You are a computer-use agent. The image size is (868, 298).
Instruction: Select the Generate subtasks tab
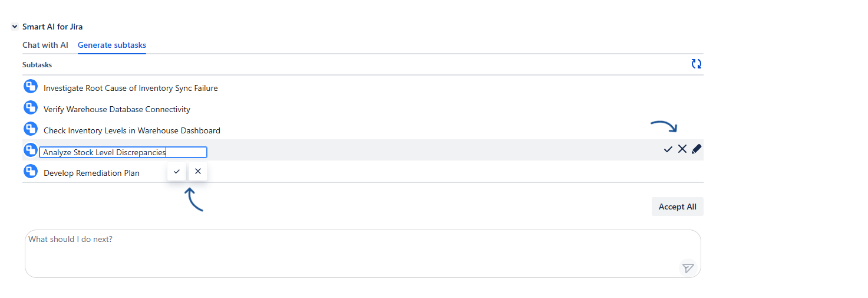(112, 45)
